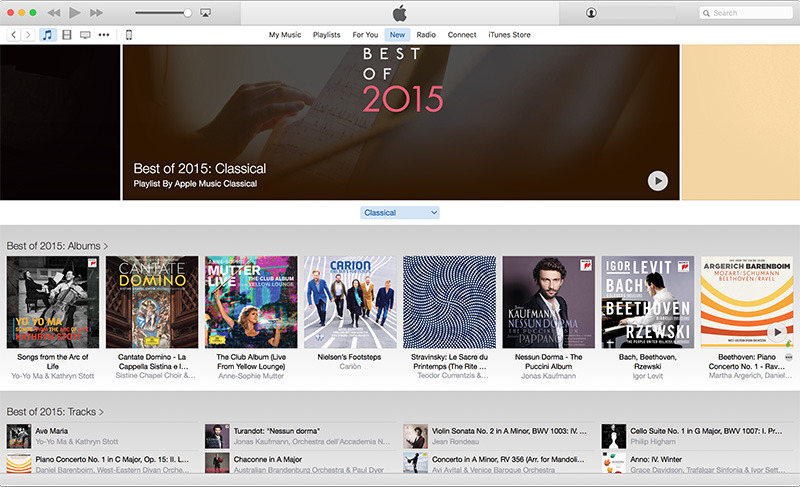Open Nielsen's Footsteps album title
The image size is (800, 487).
349,357
